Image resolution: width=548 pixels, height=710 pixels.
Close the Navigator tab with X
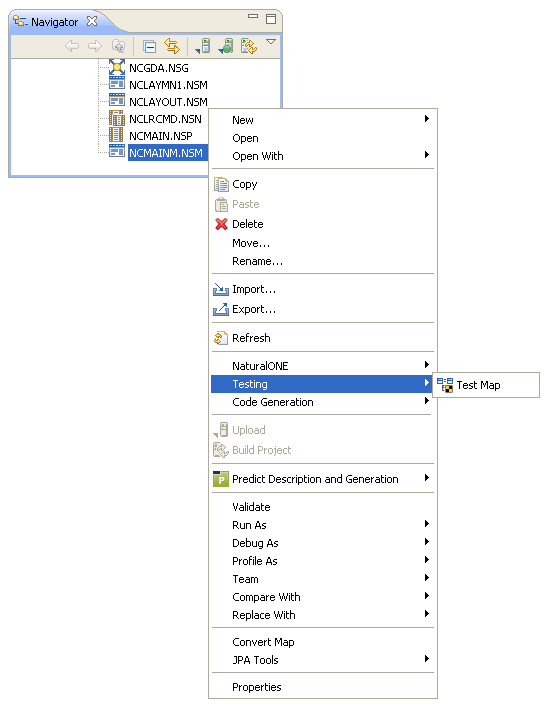[x=92, y=21]
